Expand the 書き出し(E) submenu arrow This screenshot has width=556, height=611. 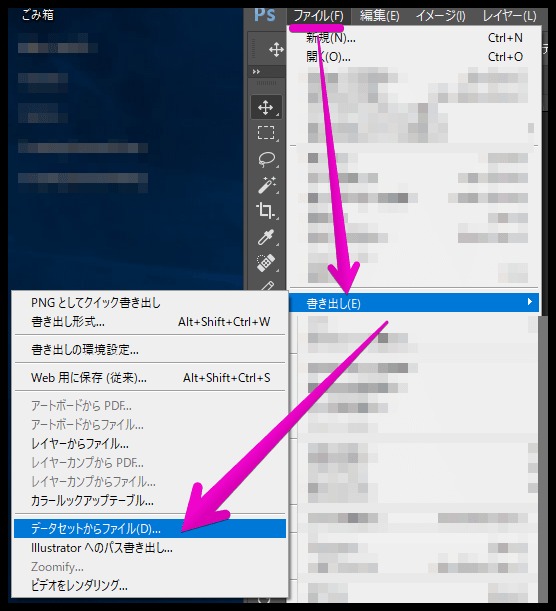530,302
